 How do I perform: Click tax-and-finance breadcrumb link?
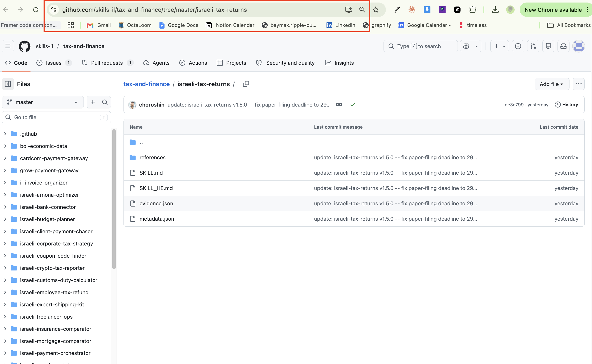tap(146, 84)
